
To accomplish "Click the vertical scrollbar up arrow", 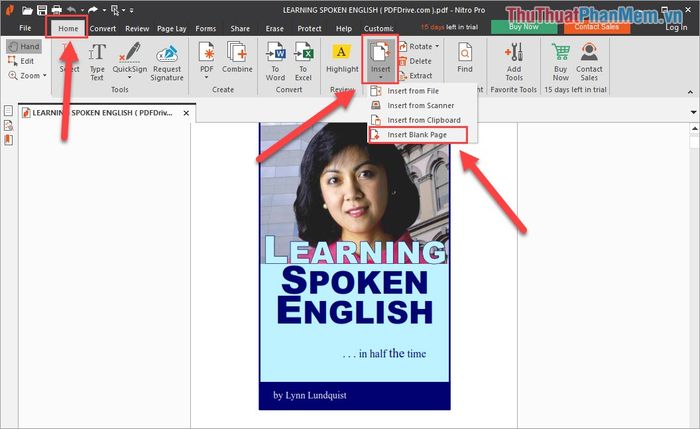I will [x=695, y=129].
